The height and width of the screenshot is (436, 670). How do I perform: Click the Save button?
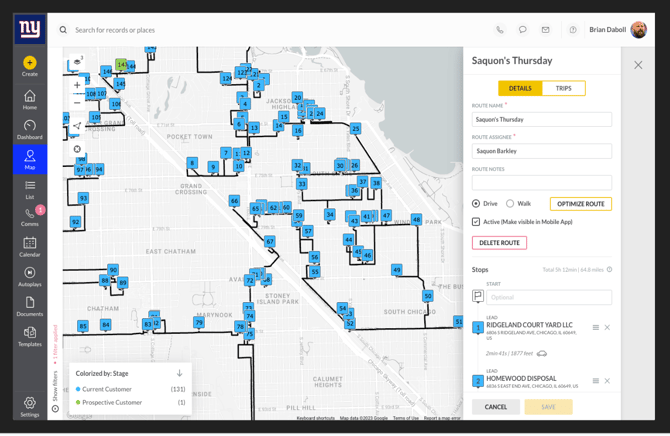(x=548, y=407)
